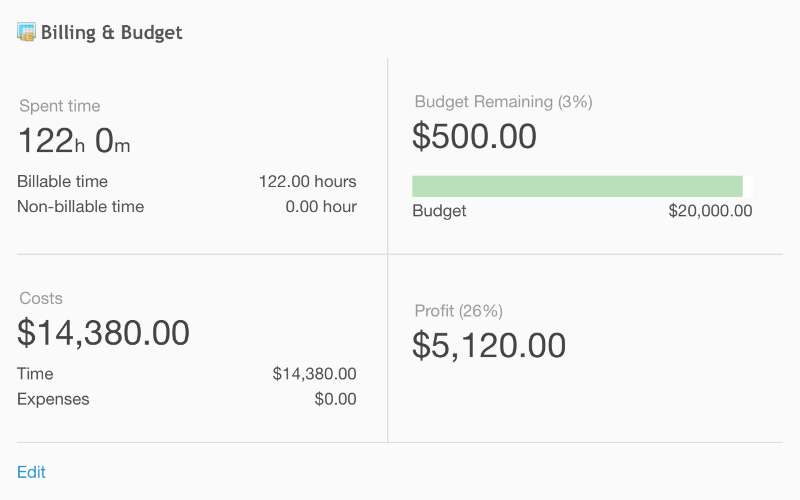Click the 0.00 hour non-billable value
This screenshot has width=800, height=500.
pyautogui.click(x=321, y=207)
